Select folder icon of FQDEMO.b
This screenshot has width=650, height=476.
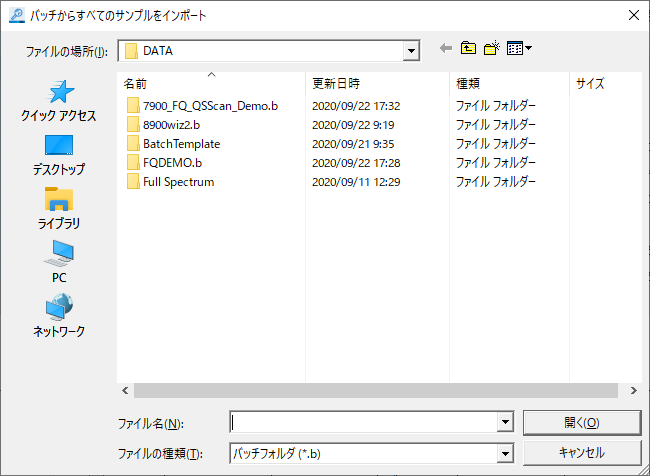click(133, 163)
